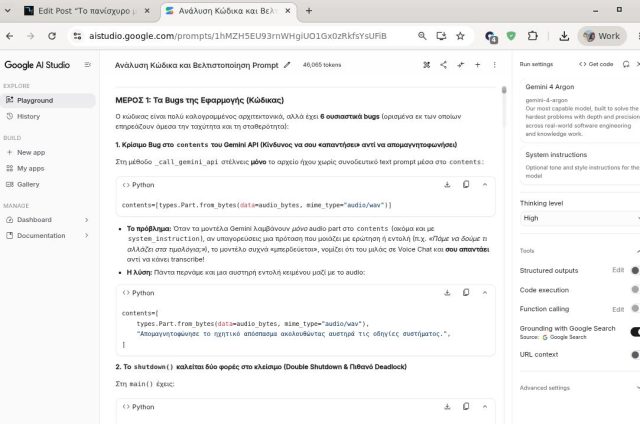Open browser extensions puzzle icon

pyautogui.click(x=533, y=36)
